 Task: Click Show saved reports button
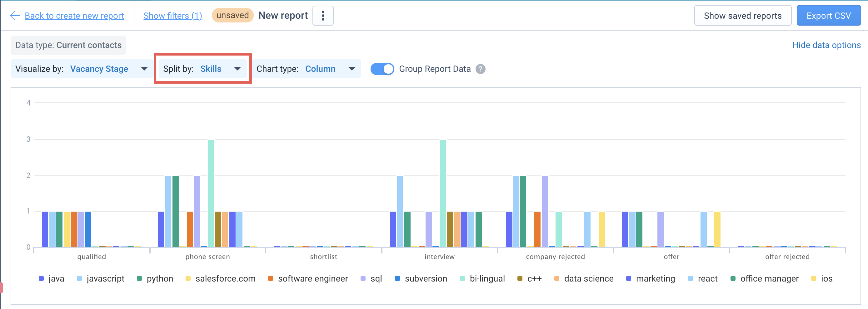[x=743, y=16]
